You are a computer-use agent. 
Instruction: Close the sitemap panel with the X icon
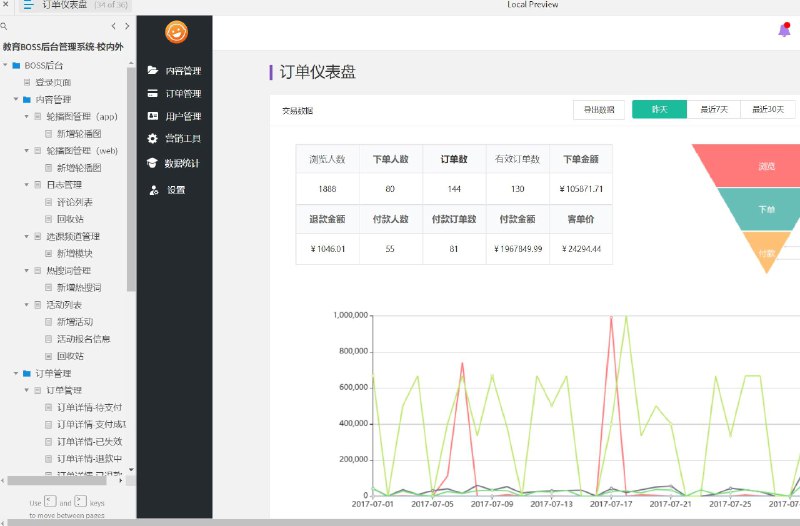6,4
